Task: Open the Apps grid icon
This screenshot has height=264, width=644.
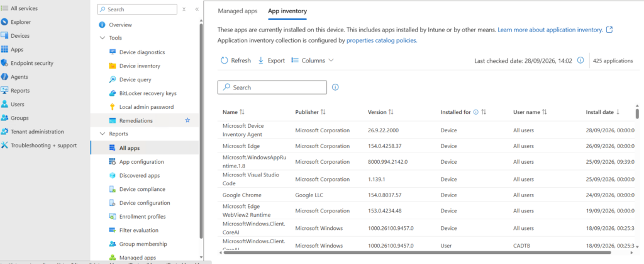Action: coord(4,49)
